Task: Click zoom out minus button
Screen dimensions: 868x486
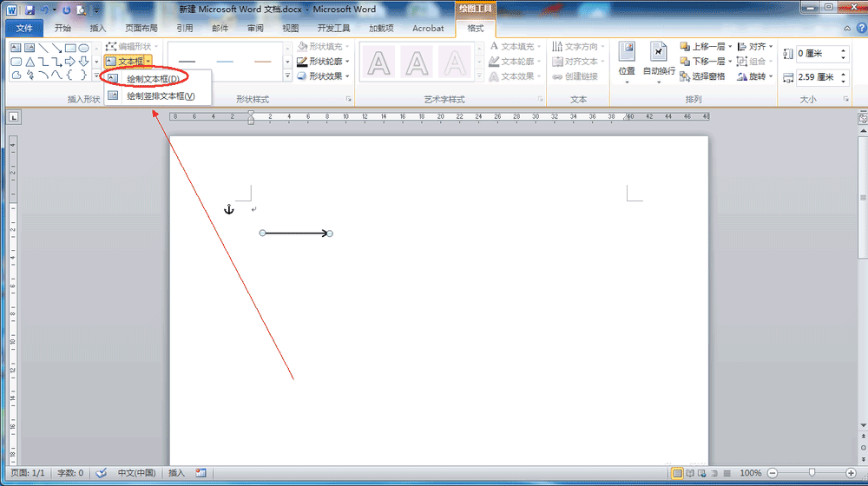Action: [x=773, y=473]
